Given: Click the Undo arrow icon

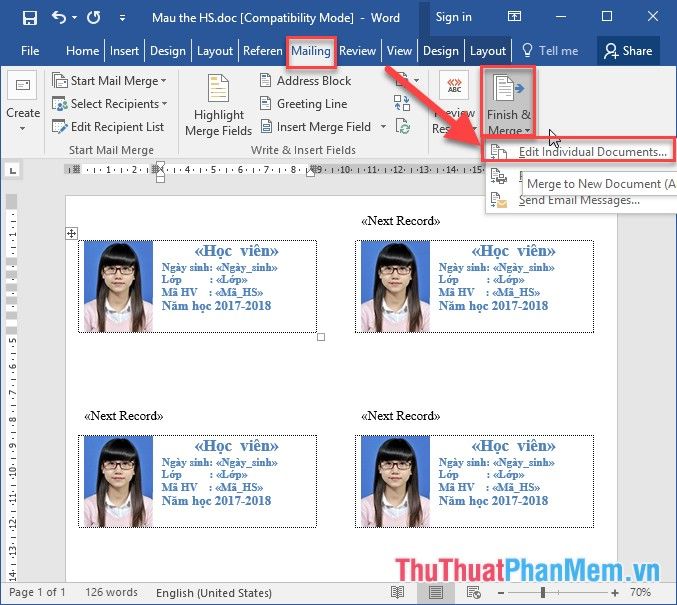Looking at the screenshot, I should click(58, 17).
